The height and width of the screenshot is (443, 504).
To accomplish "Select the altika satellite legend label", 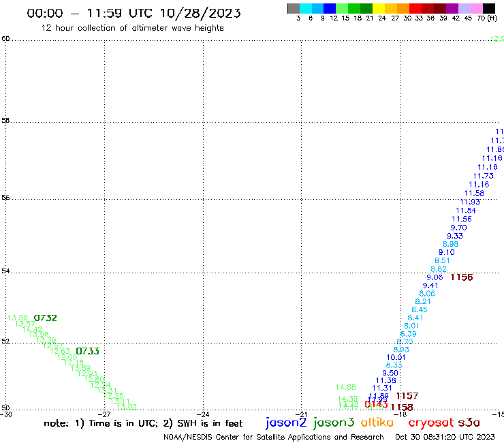I will [377, 423].
